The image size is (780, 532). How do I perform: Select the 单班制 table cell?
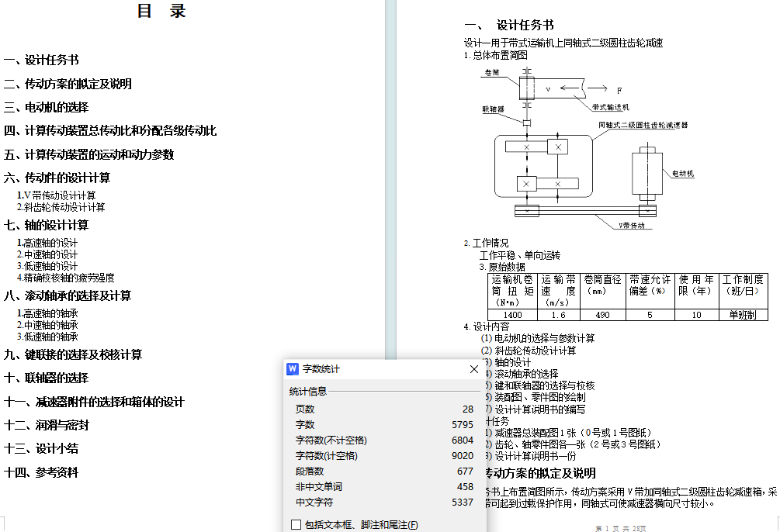click(743, 315)
